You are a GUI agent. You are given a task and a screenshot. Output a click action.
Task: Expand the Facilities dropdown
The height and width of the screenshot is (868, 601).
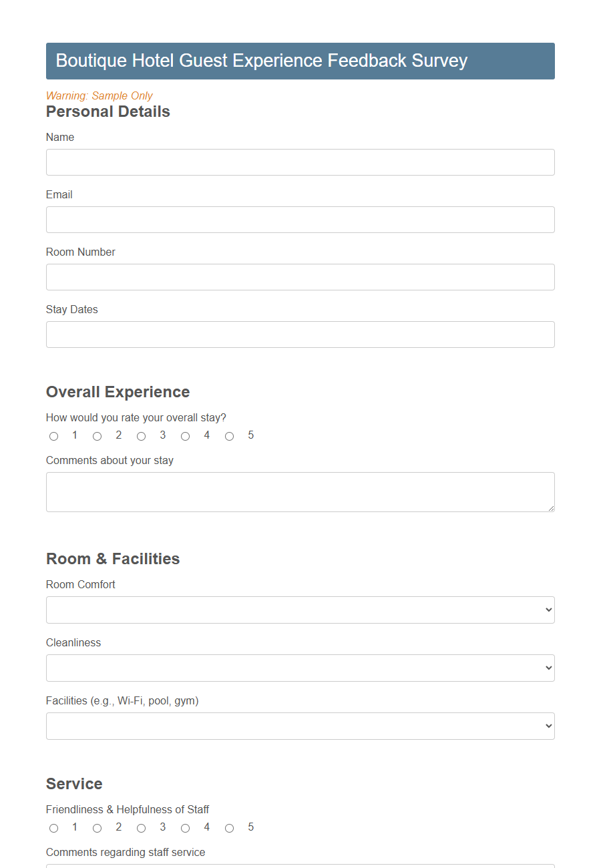(x=300, y=726)
